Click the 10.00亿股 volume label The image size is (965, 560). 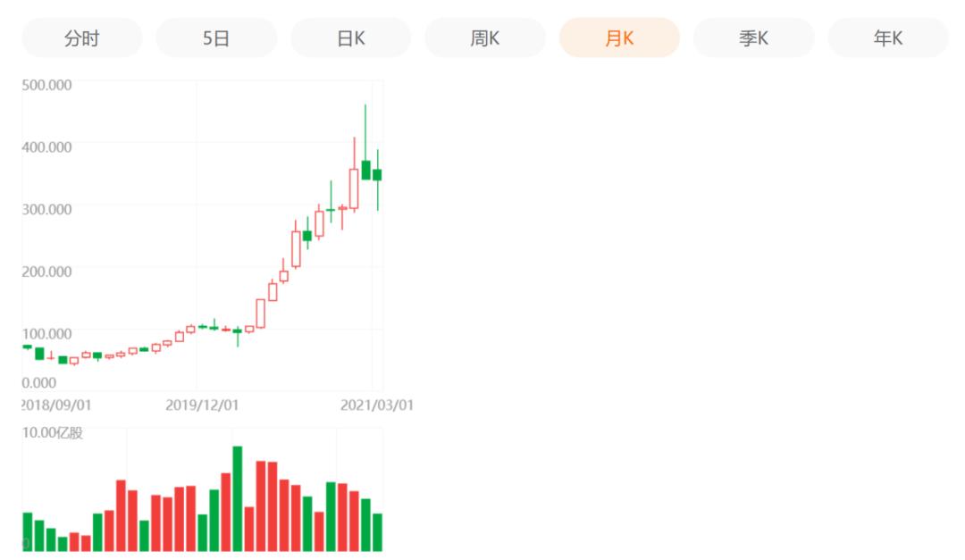click(54, 433)
